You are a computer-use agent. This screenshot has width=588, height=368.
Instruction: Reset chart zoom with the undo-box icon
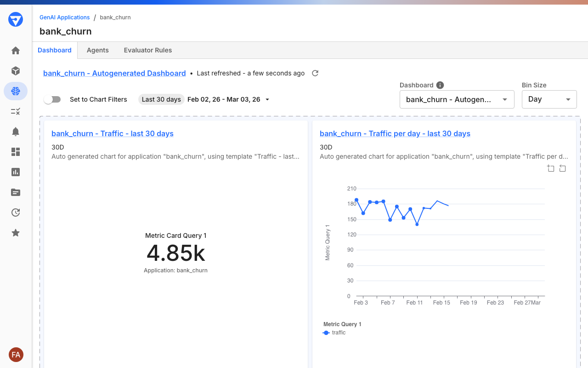563,168
